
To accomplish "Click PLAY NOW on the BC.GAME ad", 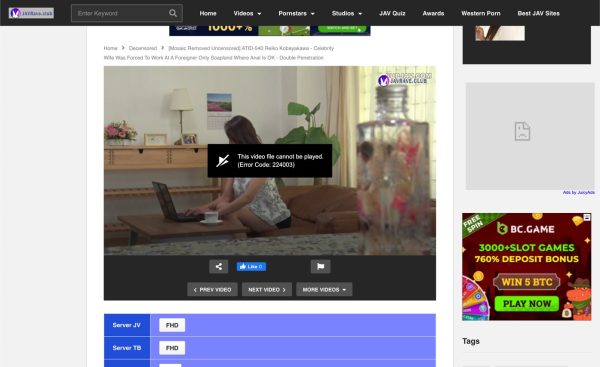I will 527,303.
